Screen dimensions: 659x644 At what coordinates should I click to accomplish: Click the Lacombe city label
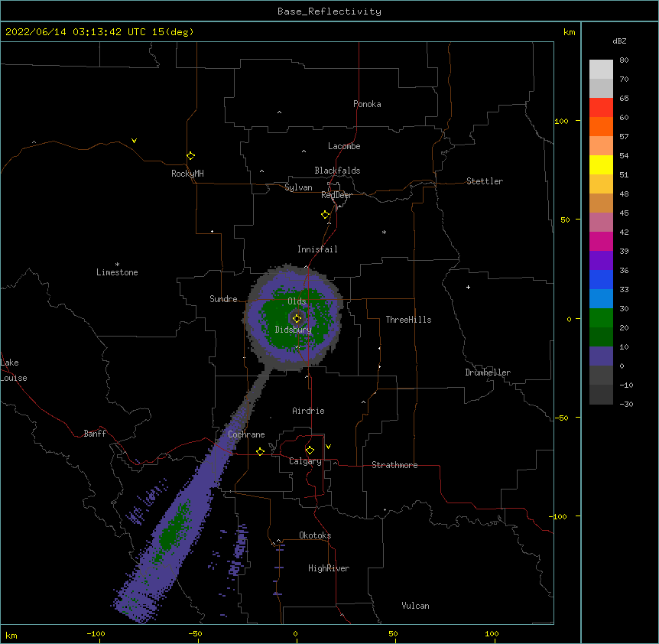tap(344, 146)
